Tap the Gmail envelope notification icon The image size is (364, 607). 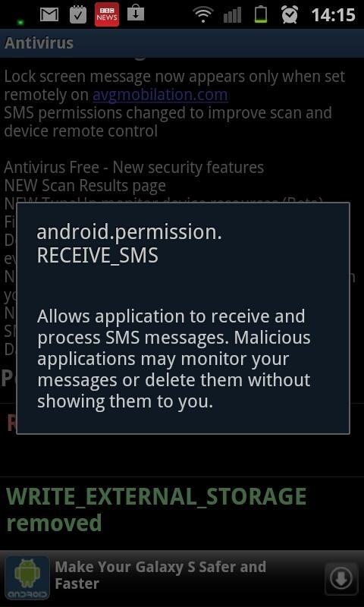[x=49, y=14]
